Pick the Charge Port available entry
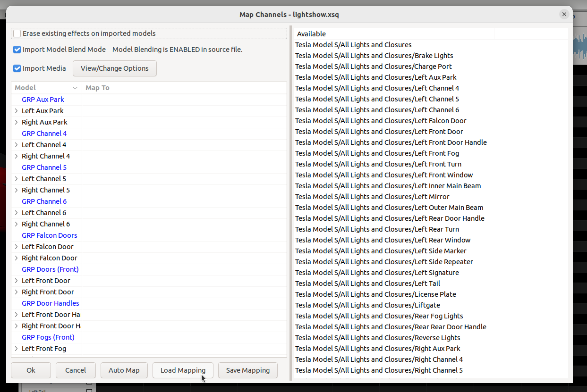This screenshot has height=392, width=587. [x=373, y=67]
